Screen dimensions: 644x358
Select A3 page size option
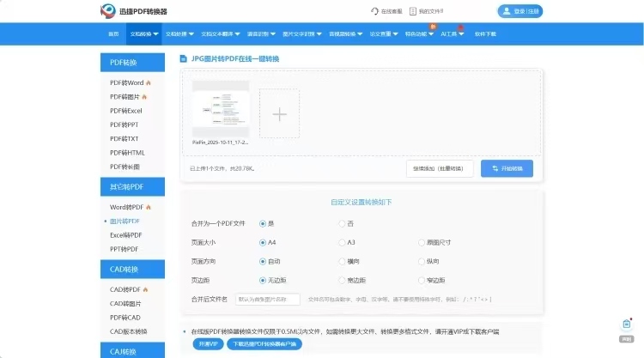[342, 242]
